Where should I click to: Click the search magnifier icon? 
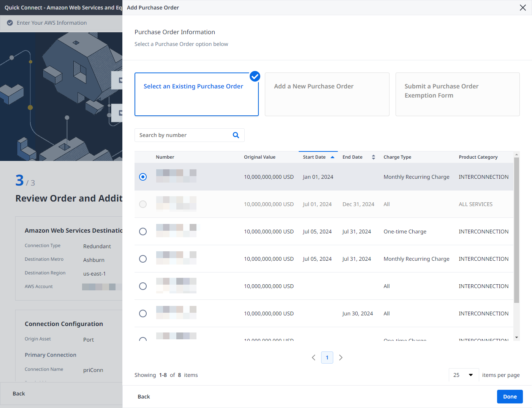pos(236,135)
